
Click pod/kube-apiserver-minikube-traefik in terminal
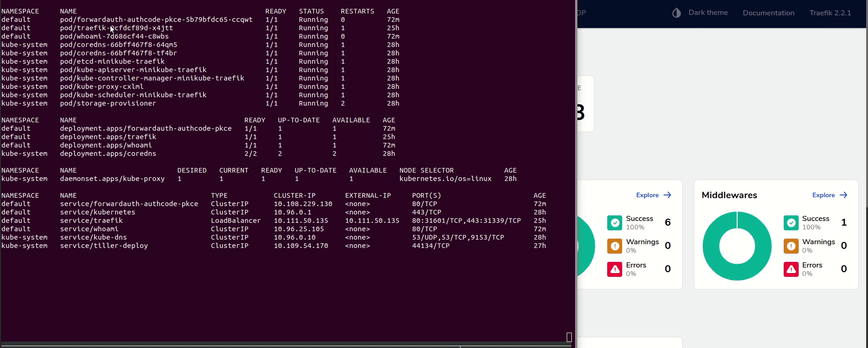point(133,70)
